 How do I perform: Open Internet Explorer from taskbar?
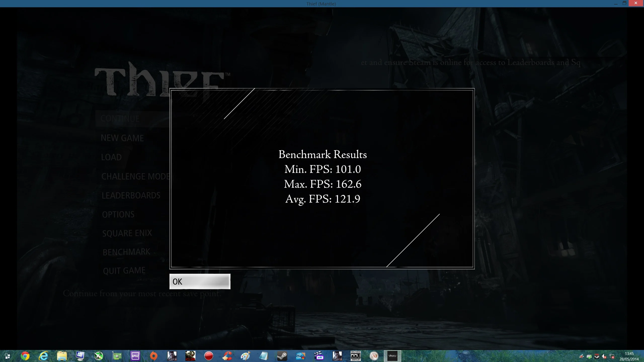point(44,356)
